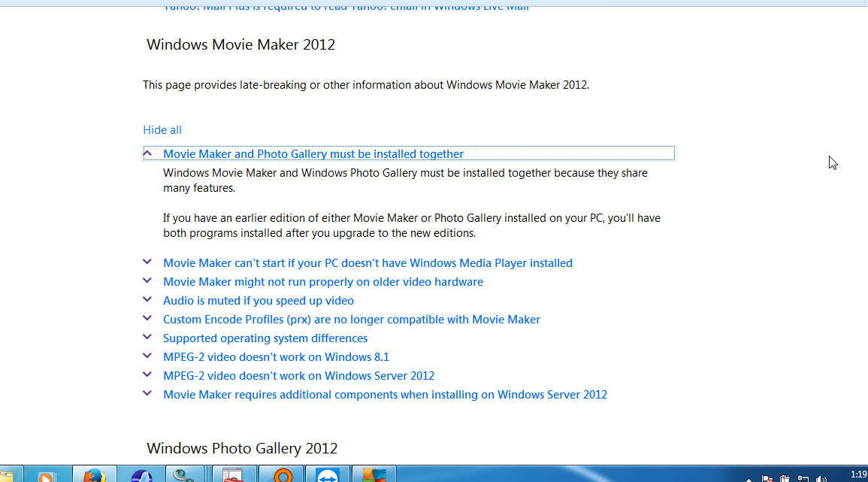The image size is (868, 482).
Task: Open Firefox from the taskbar
Action: click(94, 475)
